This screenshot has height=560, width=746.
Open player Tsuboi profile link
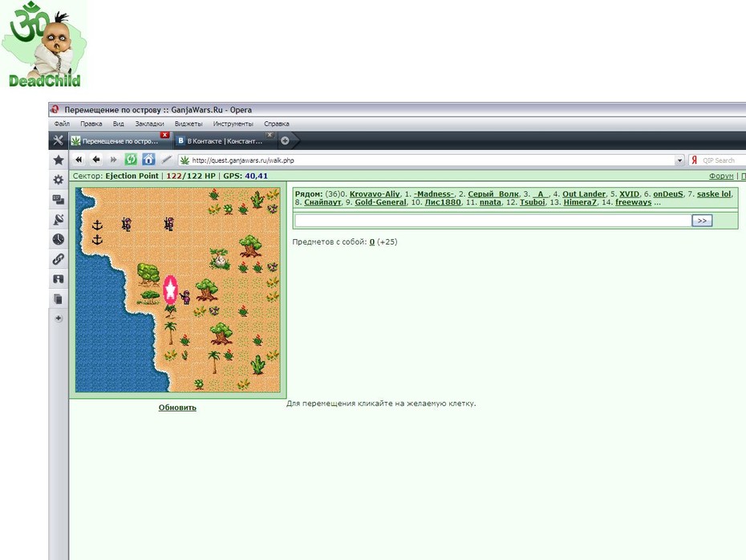point(533,202)
